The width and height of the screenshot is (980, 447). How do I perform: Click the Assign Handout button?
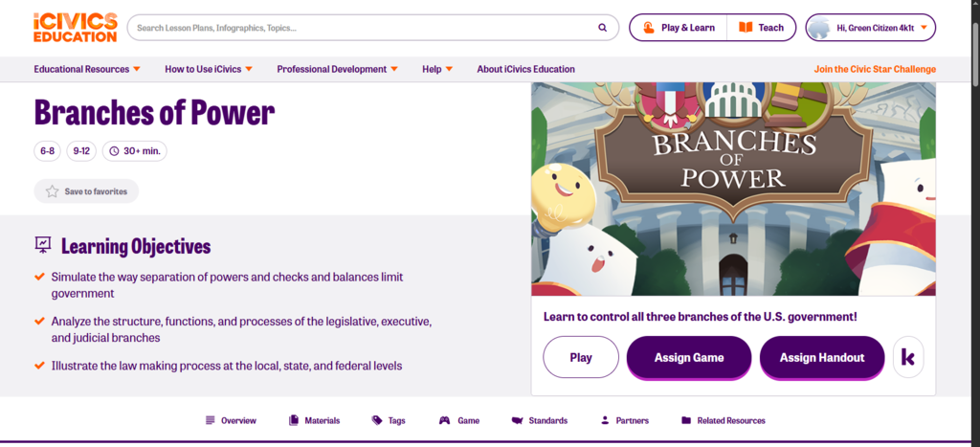coord(822,358)
